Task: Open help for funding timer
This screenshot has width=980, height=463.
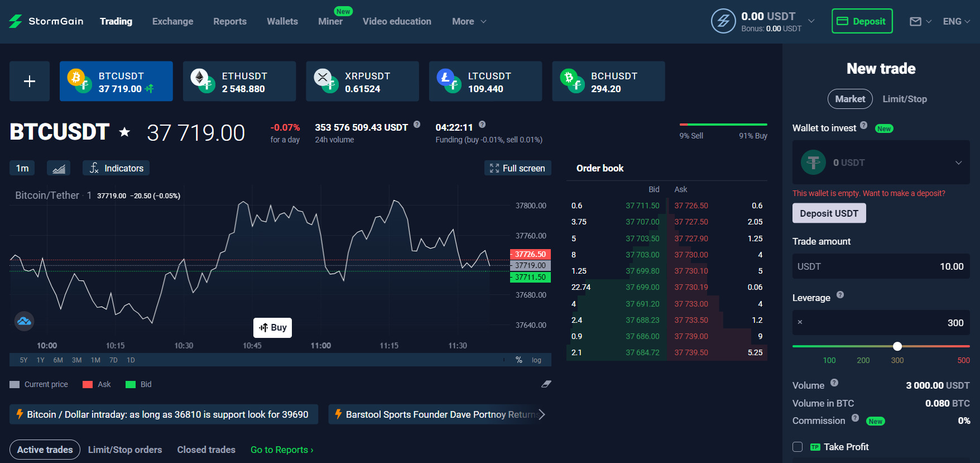Action: coord(482,125)
